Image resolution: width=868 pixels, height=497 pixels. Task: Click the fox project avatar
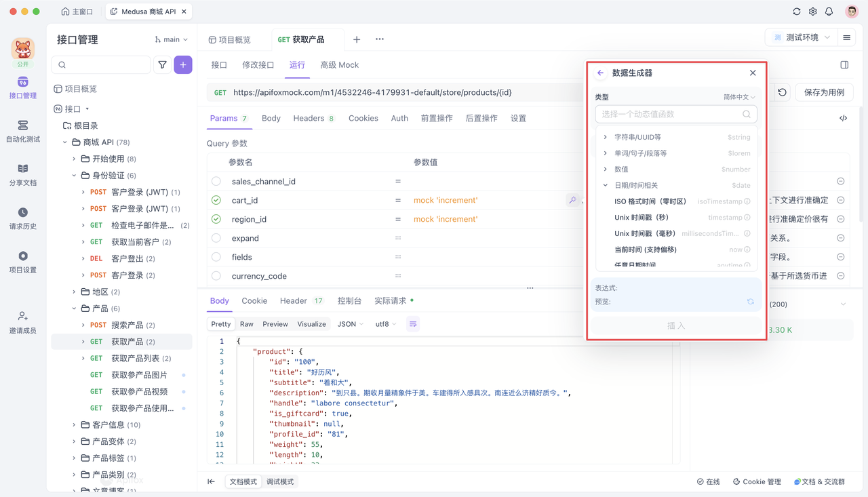click(x=23, y=49)
